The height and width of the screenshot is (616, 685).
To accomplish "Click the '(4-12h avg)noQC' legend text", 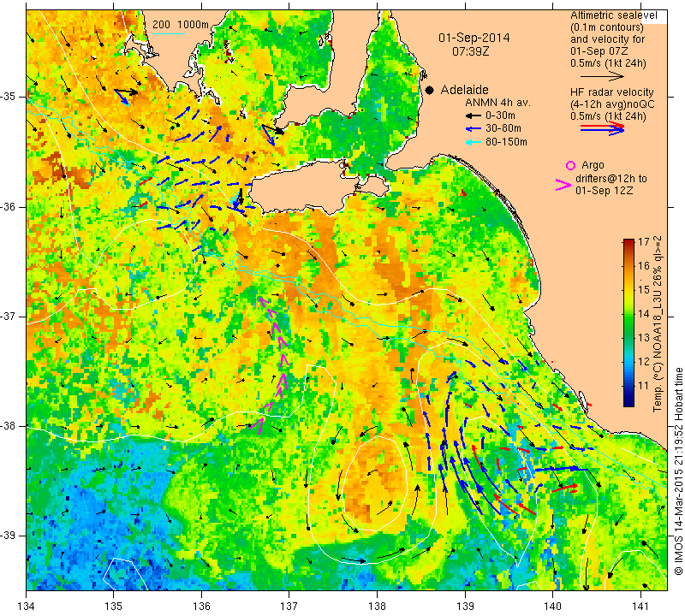I will click(x=612, y=104).
